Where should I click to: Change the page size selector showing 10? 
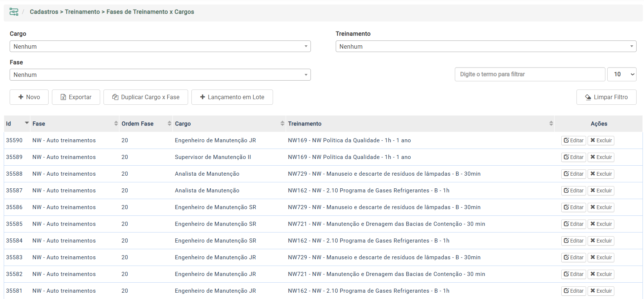pyautogui.click(x=621, y=74)
